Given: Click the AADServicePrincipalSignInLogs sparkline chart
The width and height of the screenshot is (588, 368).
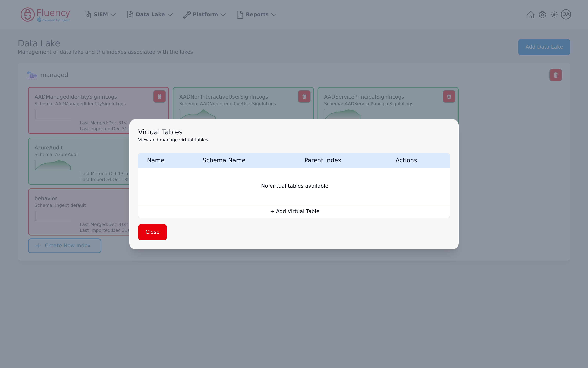Looking at the screenshot, I should point(342,114).
